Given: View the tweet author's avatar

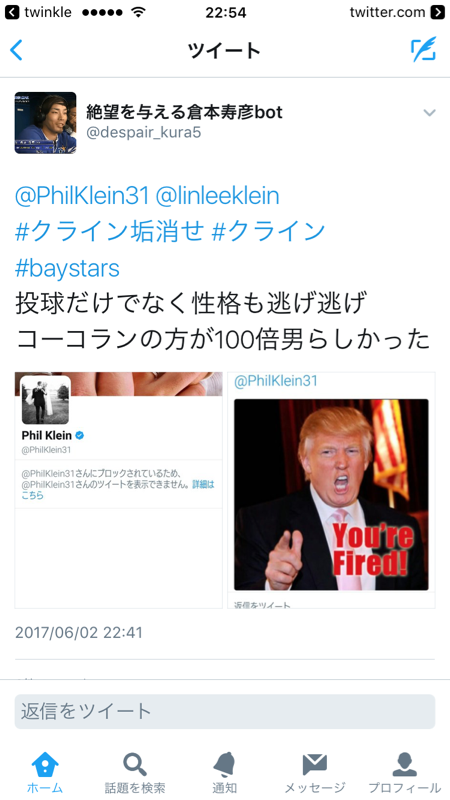Looking at the screenshot, I should coord(45,122).
